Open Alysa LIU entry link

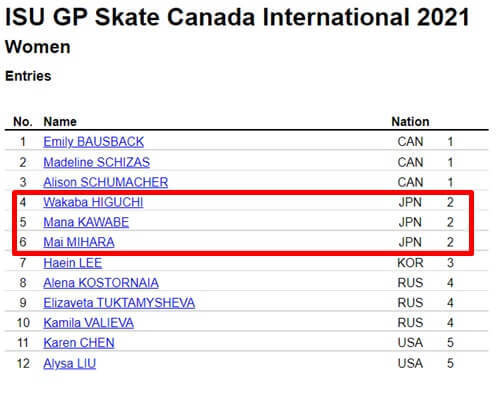click(x=70, y=363)
